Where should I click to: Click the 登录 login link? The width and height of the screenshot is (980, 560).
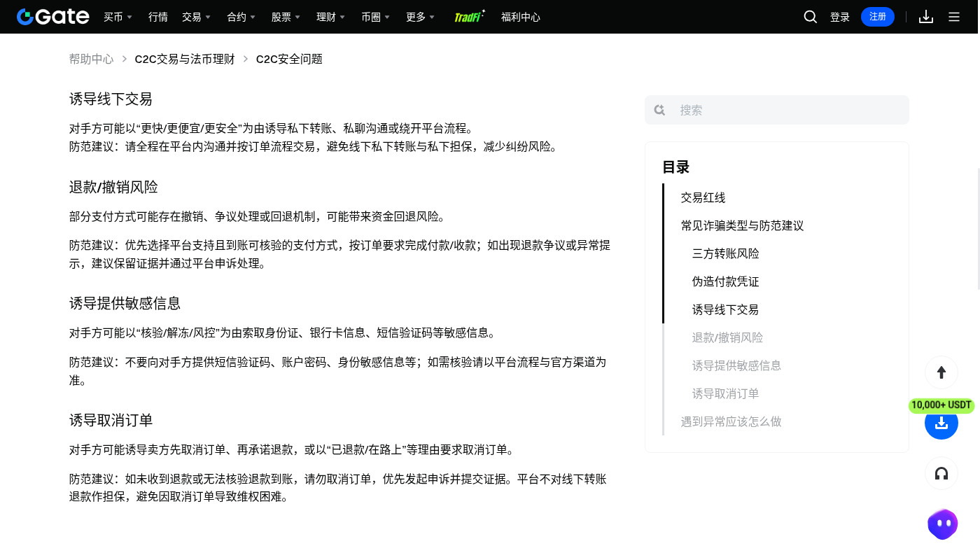pos(840,17)
